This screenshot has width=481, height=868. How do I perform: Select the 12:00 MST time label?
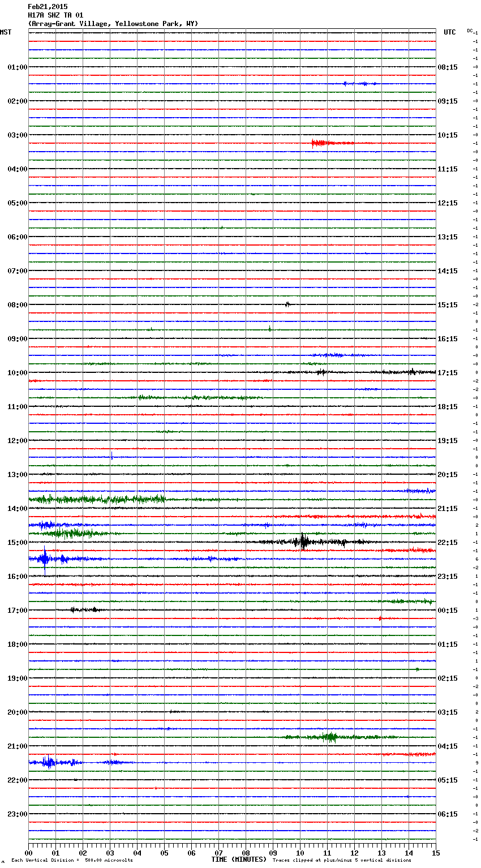pyautogui.click(x=18, y=441)
